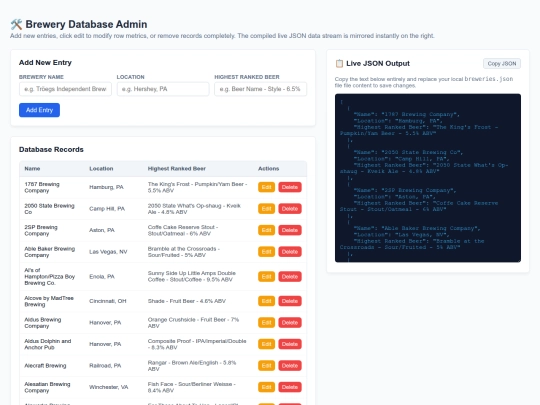The width and height of the screenshot is (540, 405).
Task: Delete the Aldus Brewing Company row
Action: pyautogui.click(x=290, y=323)
